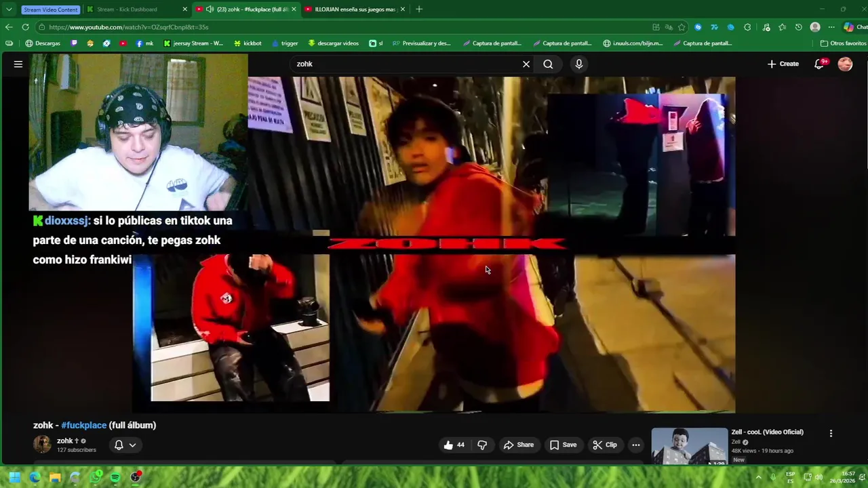The height and width of the screenshot is (488, 868).
Task: Open WhatsApp from the taskbar
Action: tap(96, 477)
